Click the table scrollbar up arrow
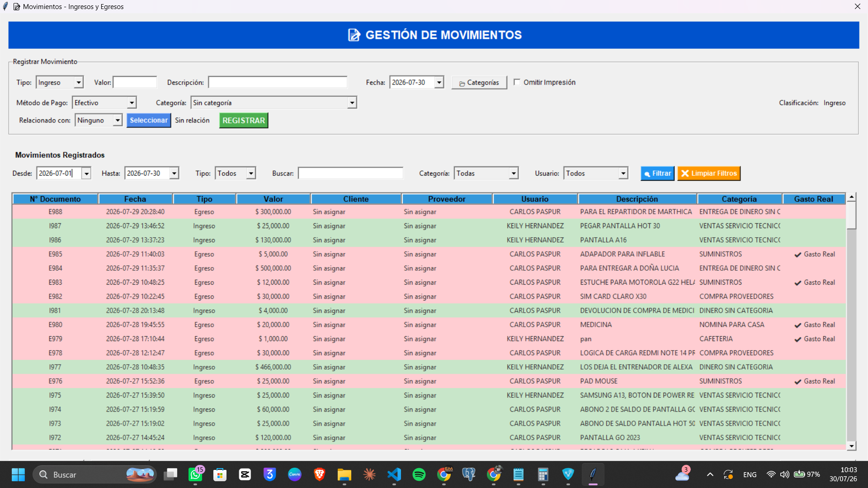The height and width of the screenshot is (488, 868). 851,197
